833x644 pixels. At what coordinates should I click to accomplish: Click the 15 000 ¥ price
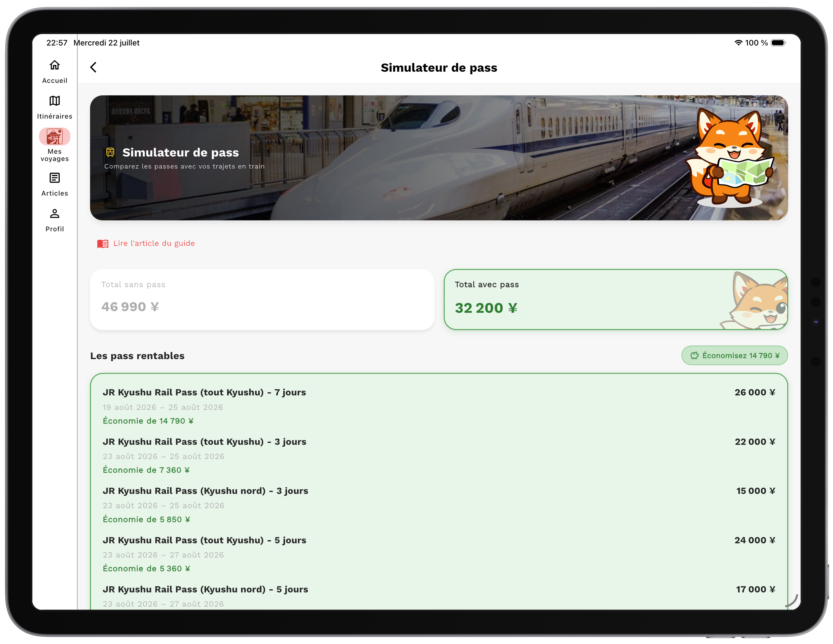click(756, 491)
